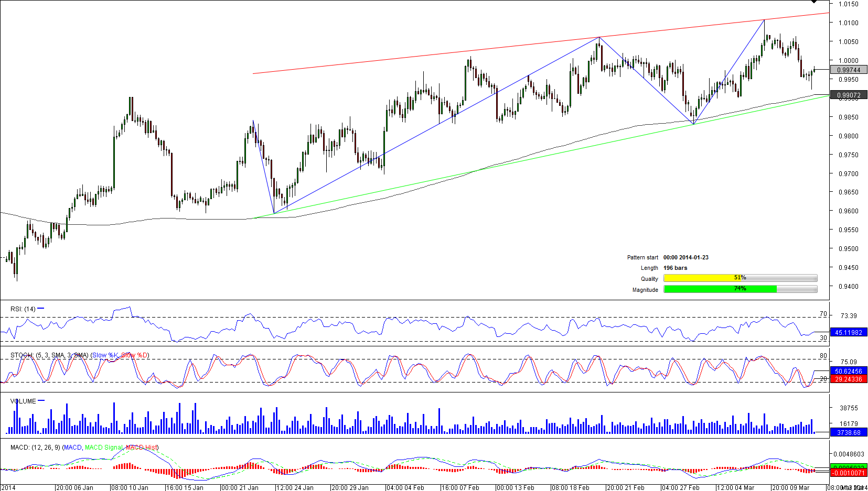The width and height of the screenshot is (868, 491).
Task: Click blue stochastic value tag 50.62456
Action: click(848, 371)
